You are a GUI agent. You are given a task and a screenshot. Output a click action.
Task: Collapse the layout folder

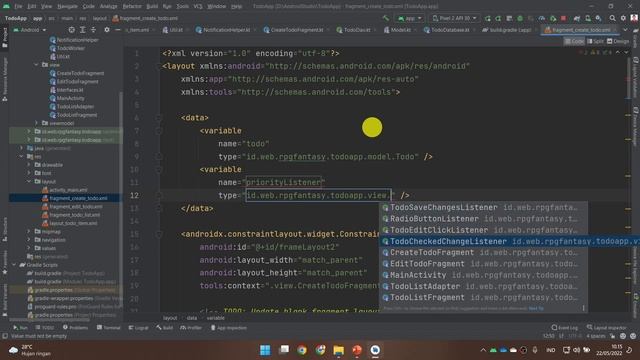29,181
